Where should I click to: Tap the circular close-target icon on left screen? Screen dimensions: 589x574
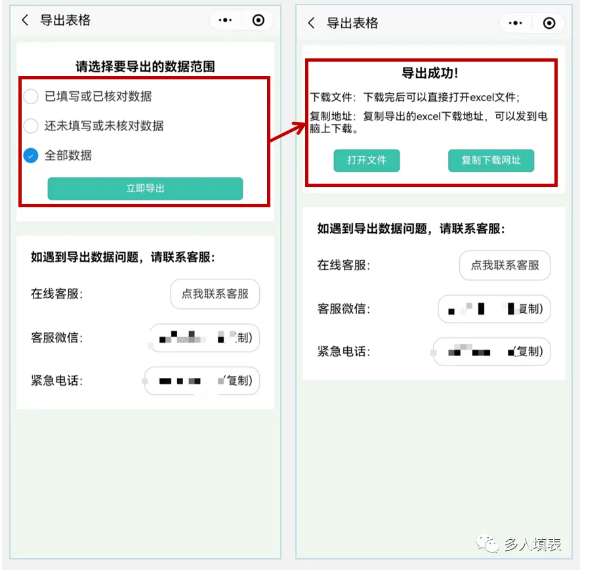pos(258,20)
